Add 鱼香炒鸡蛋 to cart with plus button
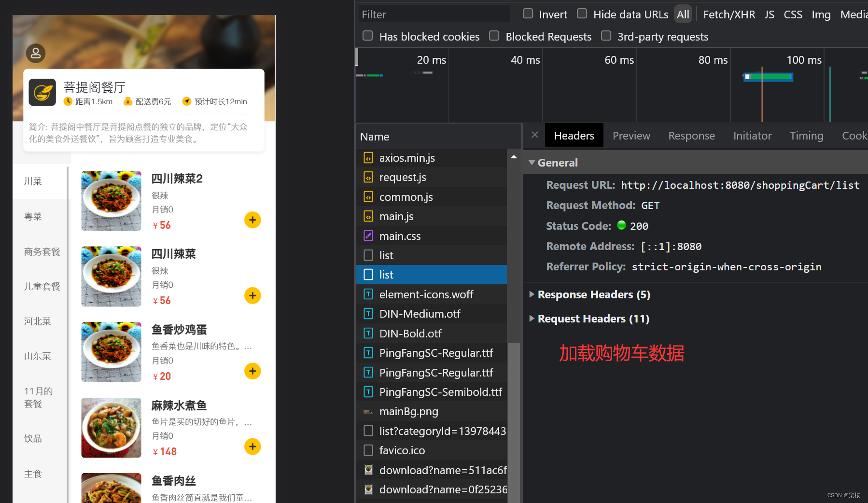868x503 pixels. point(252,371)
